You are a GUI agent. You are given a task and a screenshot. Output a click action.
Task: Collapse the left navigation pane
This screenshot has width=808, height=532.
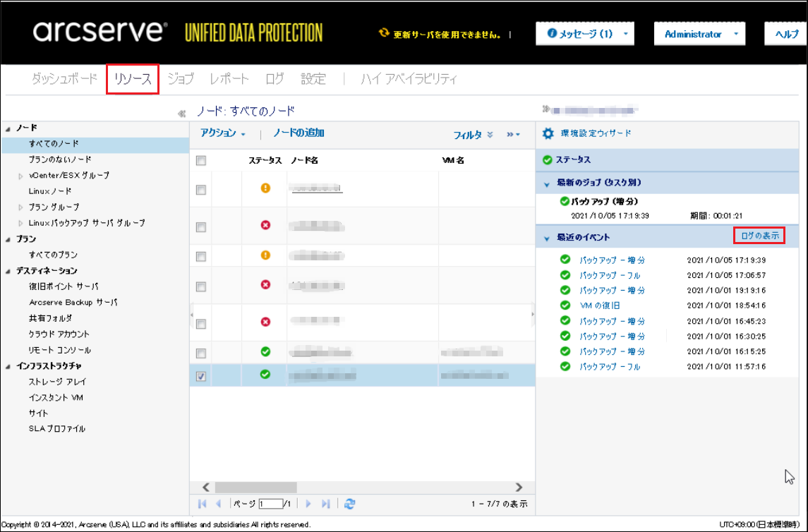(x=181, y=114)
